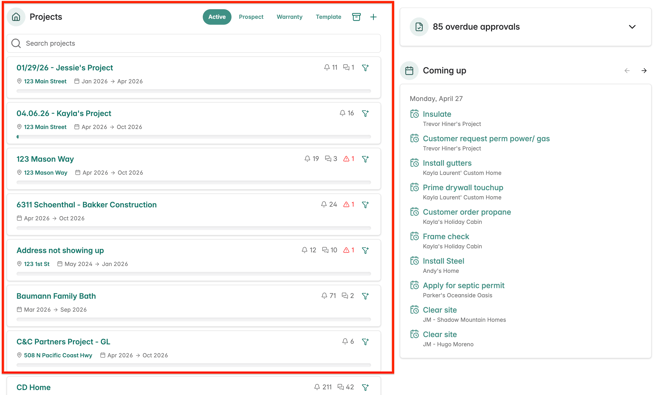Click Jessie's Project progress bar
The height and width of the screenshot is (395, 670).
194,91
